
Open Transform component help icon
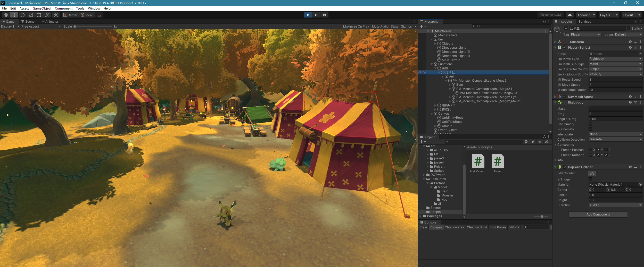(630, 42)
